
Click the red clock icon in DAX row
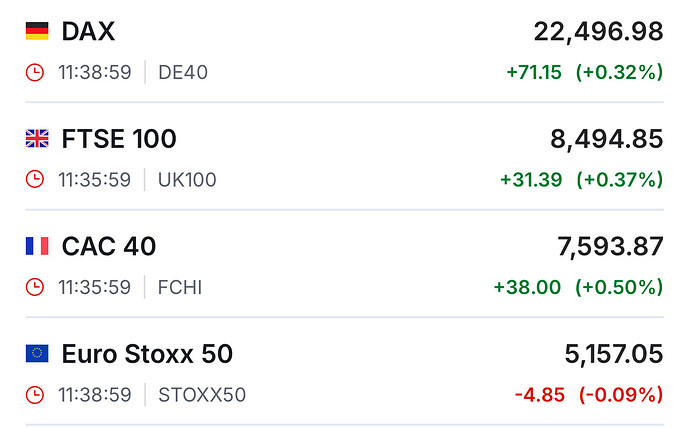(35, 72)
